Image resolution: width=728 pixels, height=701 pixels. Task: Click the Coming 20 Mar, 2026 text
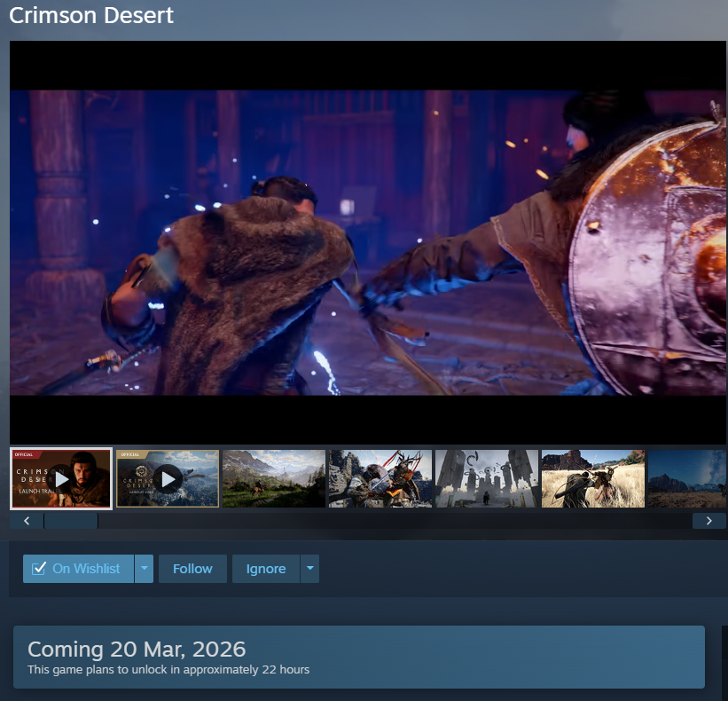pyautogui.click(x=137, y=649)
